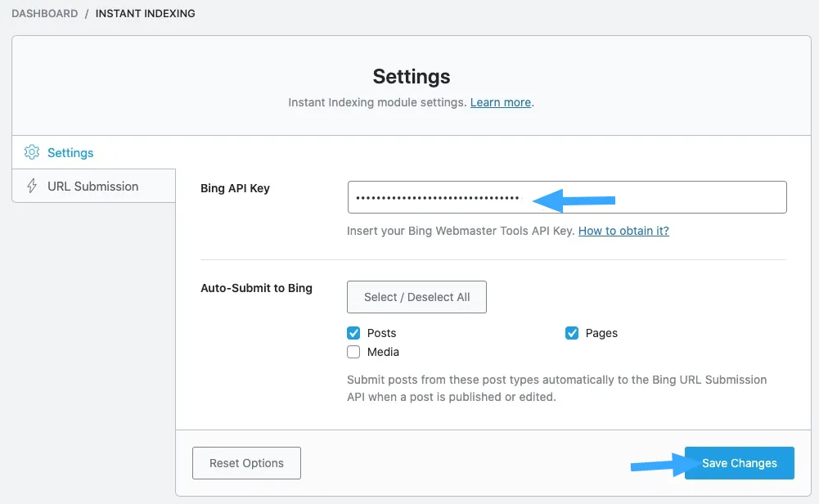Viewport: 819px width, 504px height.
Task: Switch to the URL Submission tab
Action: (94, 186)
